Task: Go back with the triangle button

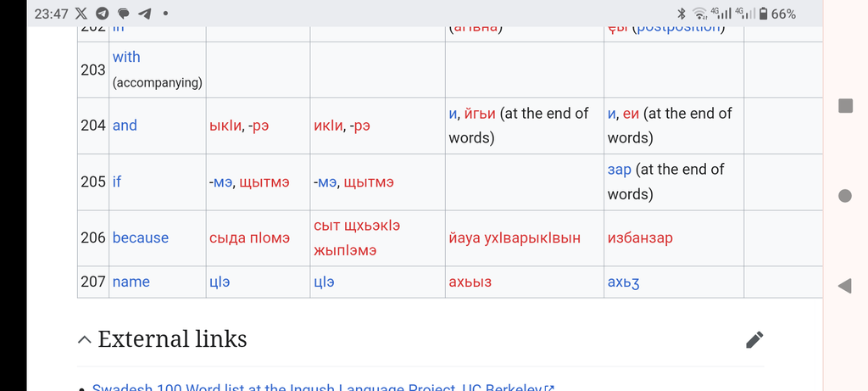Action: pos(845,286)
